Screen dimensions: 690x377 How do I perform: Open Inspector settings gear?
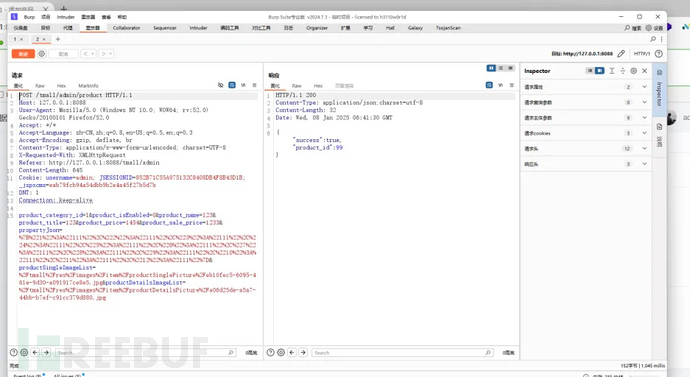pyautogui.click(x=634, y=71)
